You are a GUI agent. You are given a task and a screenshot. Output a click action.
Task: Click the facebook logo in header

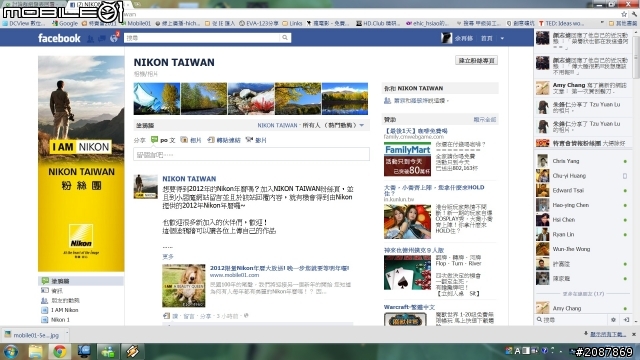click(59, 38)
